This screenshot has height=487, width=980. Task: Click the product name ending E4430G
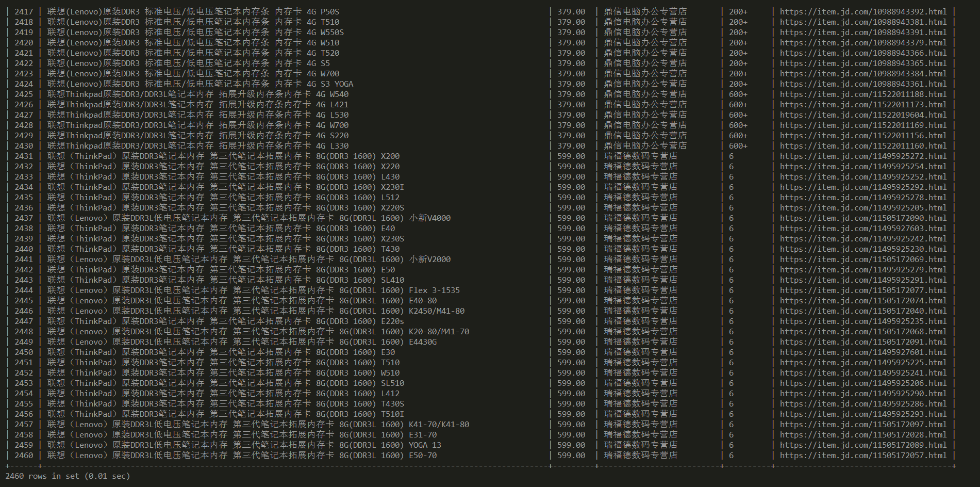[242, 342]
